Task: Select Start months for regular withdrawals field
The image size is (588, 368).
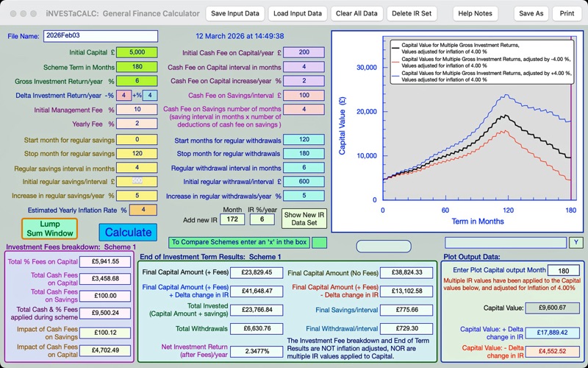Action: coord(304,140)
